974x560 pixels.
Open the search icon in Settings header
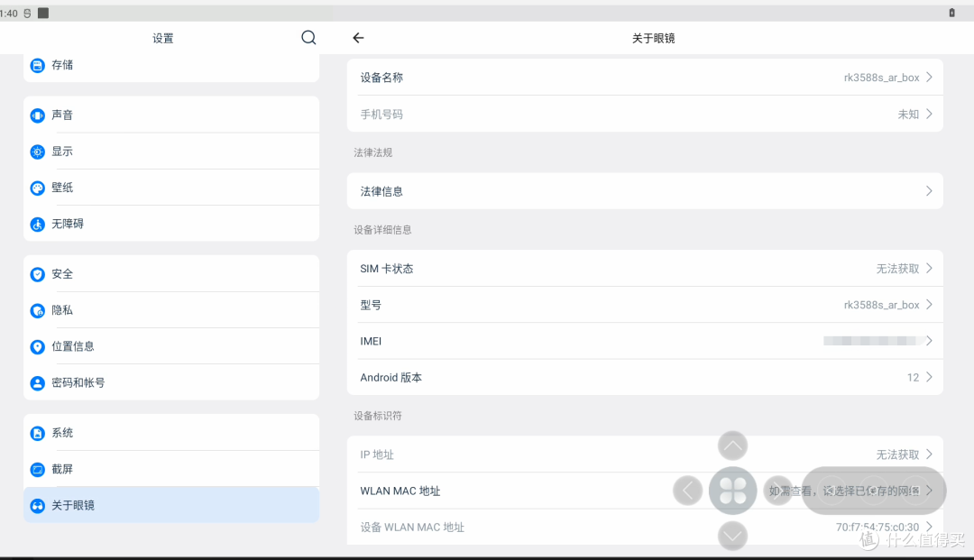coord(308,38)
